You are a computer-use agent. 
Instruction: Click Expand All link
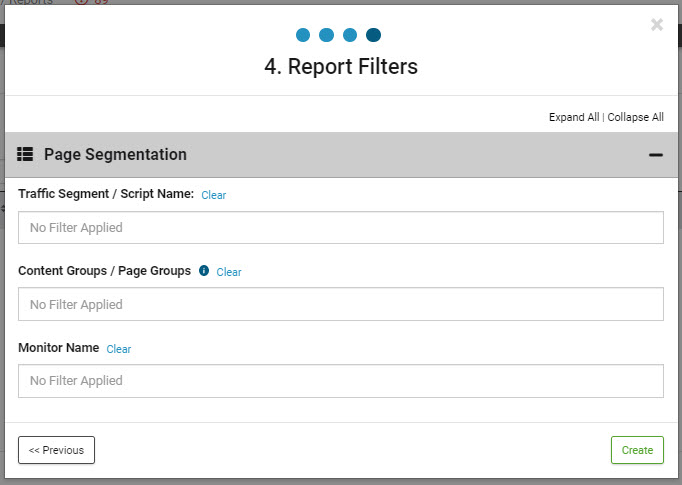tap(573, 117)
